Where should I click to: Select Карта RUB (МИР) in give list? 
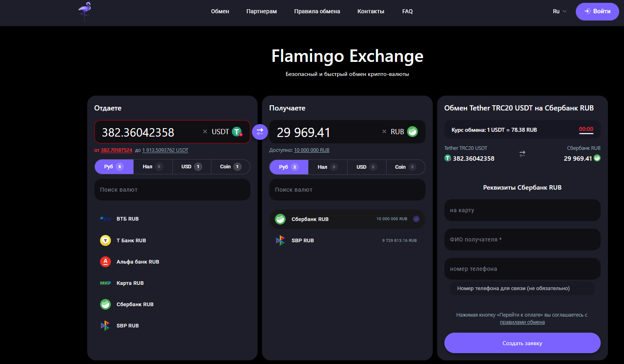tap(172, 283)
